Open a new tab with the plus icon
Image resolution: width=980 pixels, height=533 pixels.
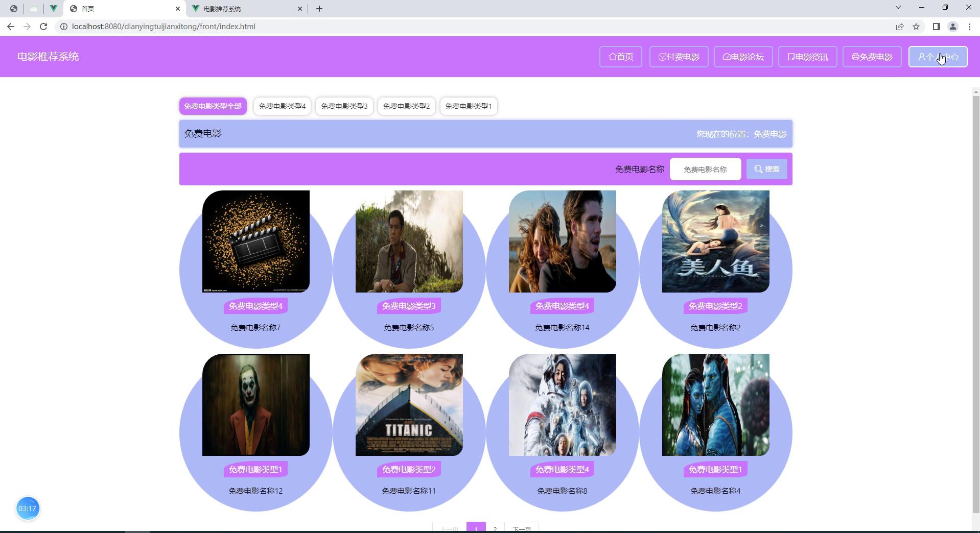[x=319, y=9]
